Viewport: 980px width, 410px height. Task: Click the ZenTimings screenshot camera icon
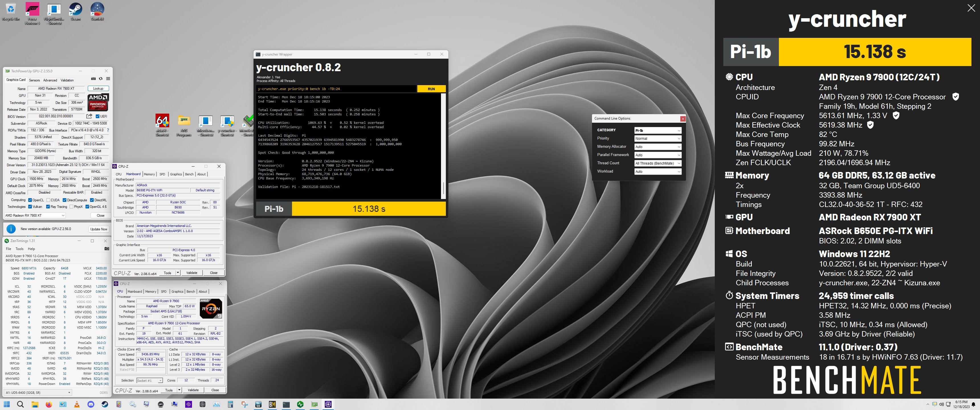pyautogui.click(x=107, y=249)
